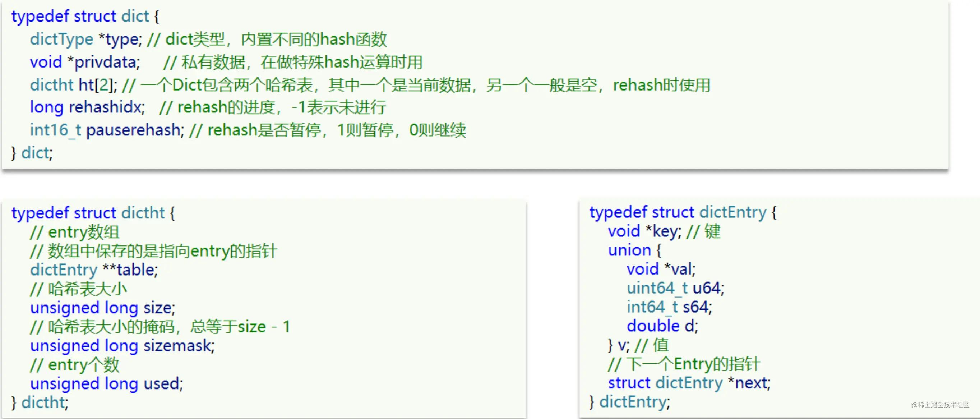Click the 'unsigned long sizemask' field

[122, 346]
